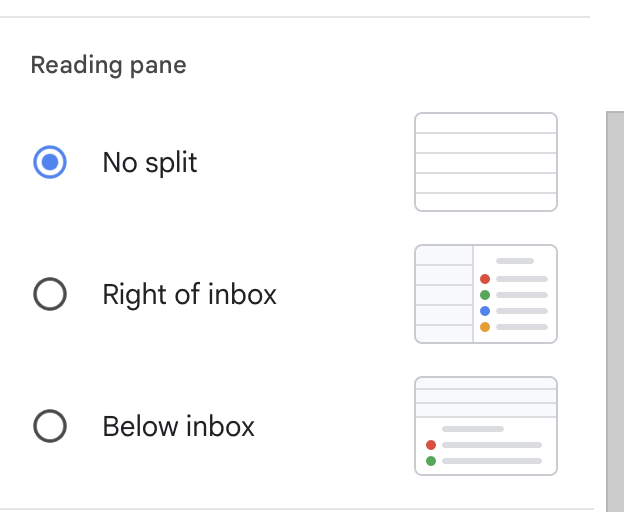Click the "Reading pane" section heading
Image resolution: width=630 pixels, height=512 pixels.
(x=108, y=66)
